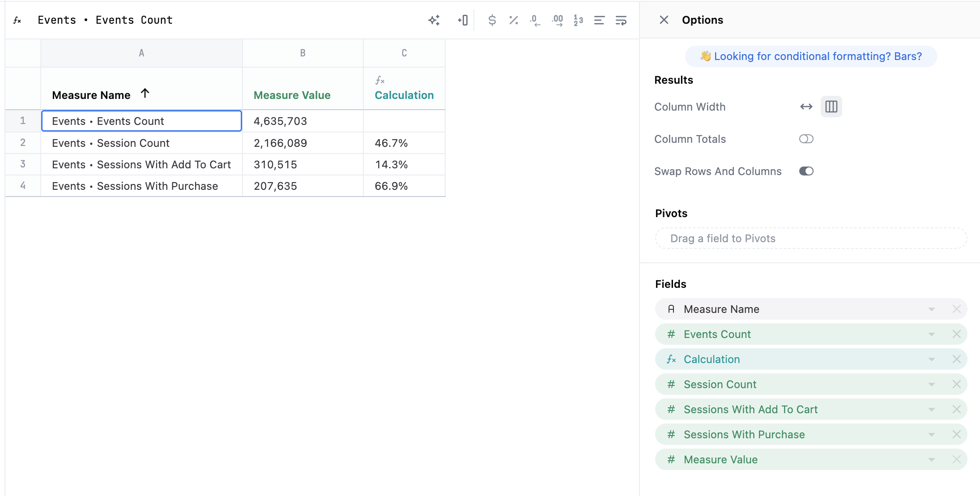The height and width of the screenshot is (496, 980).
Task: Turn off Swap Rows And Columns
Action: coord(806,171)
